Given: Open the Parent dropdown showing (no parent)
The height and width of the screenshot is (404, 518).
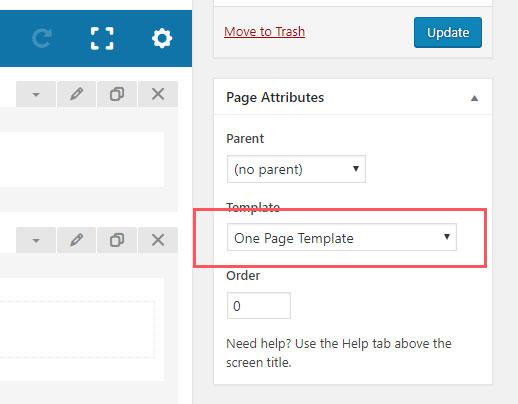Looking at the screenshot, I should [296, 169].
